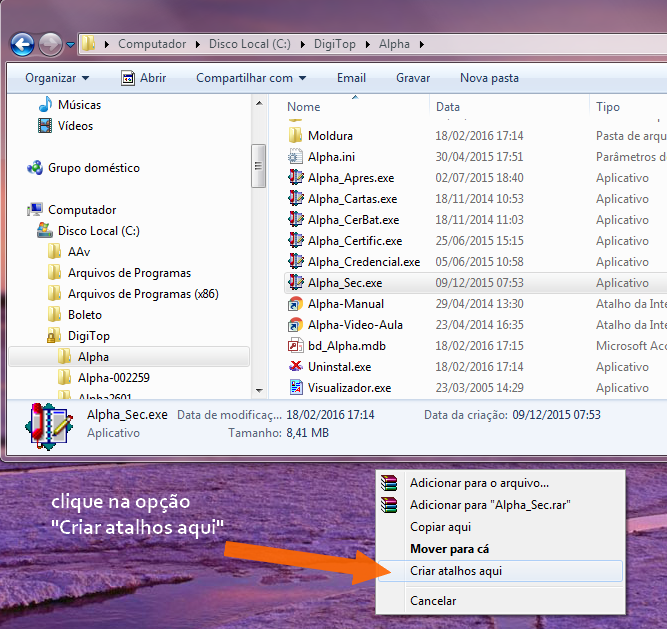Click navigation pane scrollbar up arrow
The width and height of the screenshot is (667, 629).
(259, 103)
